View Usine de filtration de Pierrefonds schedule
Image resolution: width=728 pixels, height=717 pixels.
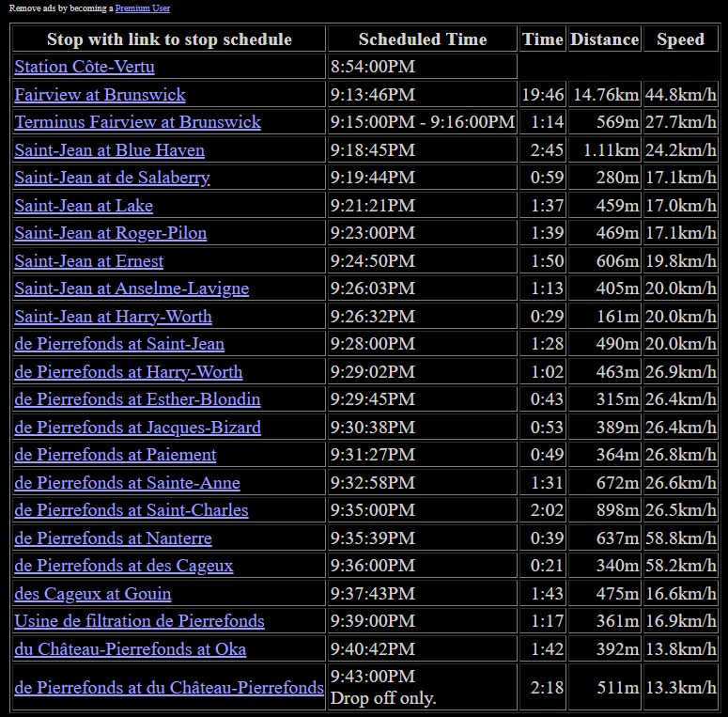click(x=139, y=621)
